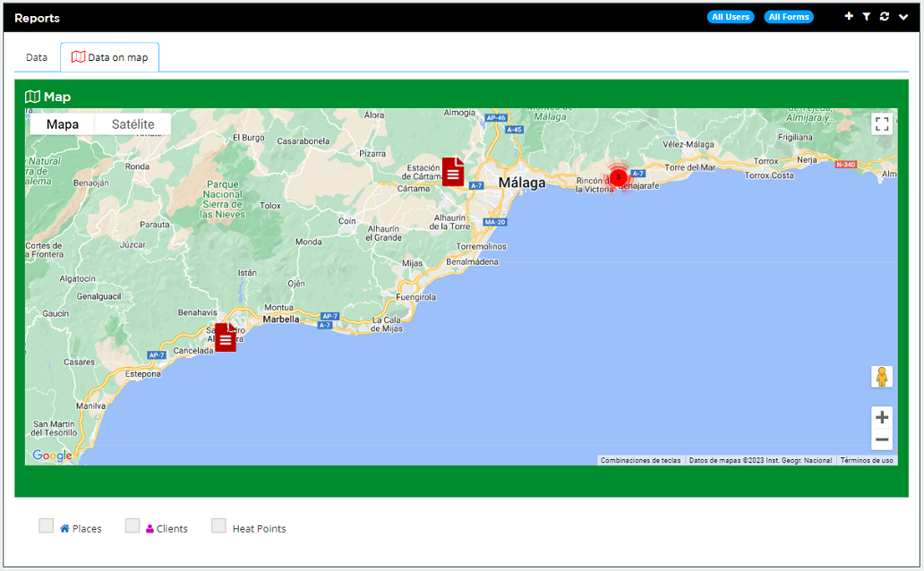Image resolution: width=924 pixels, height=571 pixels.
Task: Collapse the Reports panel with chevron
Action: click(903, 17)
